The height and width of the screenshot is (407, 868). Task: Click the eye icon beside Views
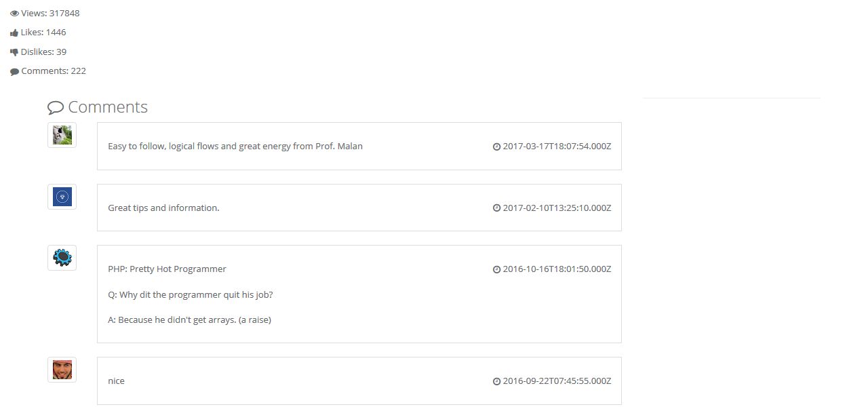(14, 14)
